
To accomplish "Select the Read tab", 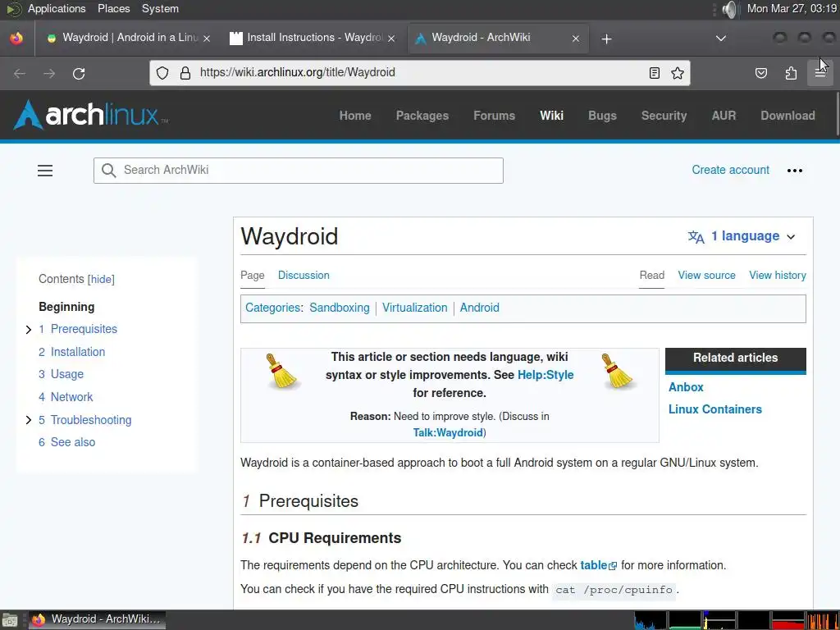I will pyautogui.click(x=652, y=276).
